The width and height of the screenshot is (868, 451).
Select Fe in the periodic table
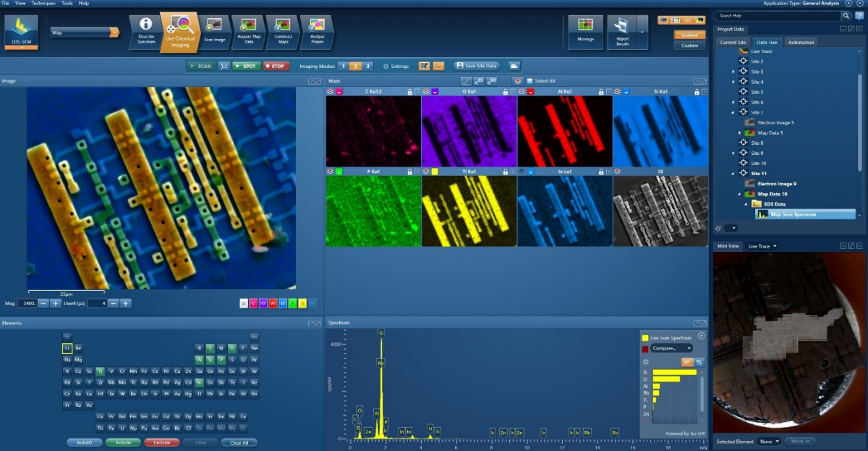[145, 371]
